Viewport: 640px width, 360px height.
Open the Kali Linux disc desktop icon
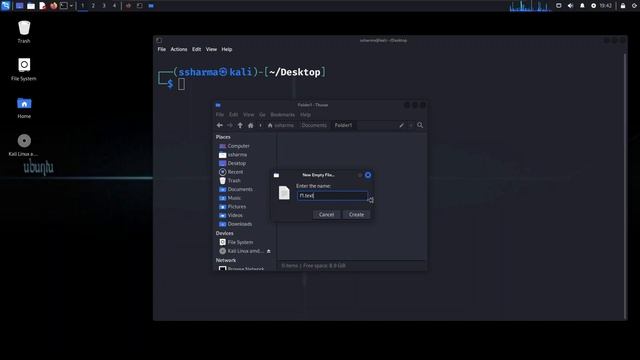[24, 145]
